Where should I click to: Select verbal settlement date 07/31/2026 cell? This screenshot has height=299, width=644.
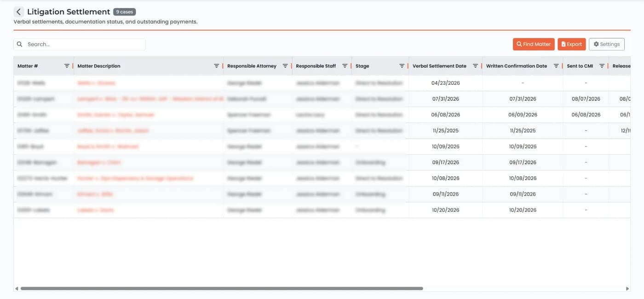445,99
